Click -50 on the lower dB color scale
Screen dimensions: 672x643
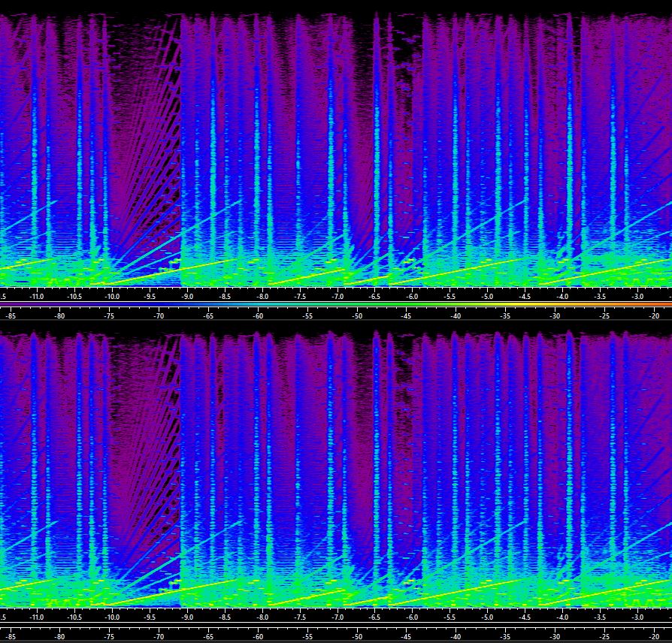pos(357,636)
